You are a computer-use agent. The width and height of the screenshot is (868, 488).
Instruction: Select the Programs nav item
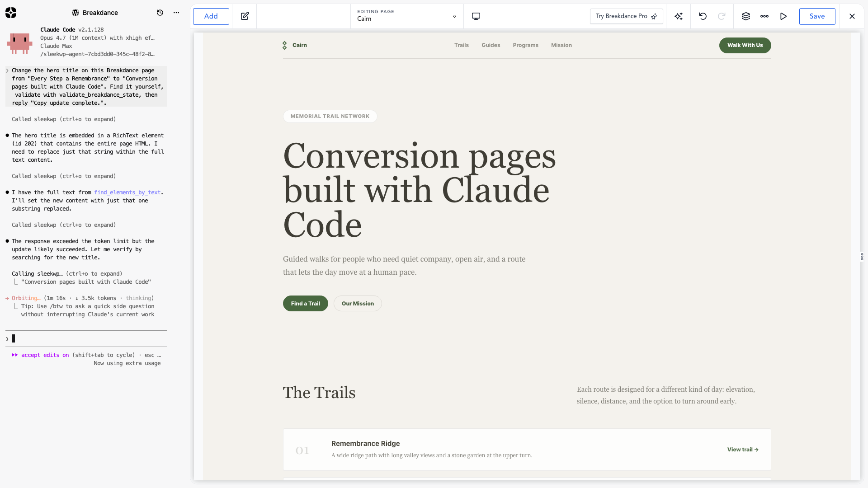526,45
